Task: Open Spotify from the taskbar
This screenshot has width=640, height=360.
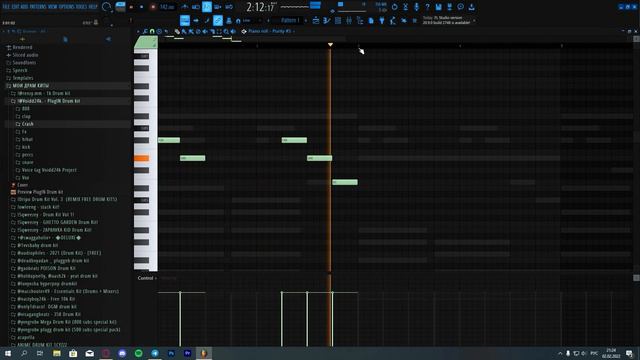Action: (138, 353)
